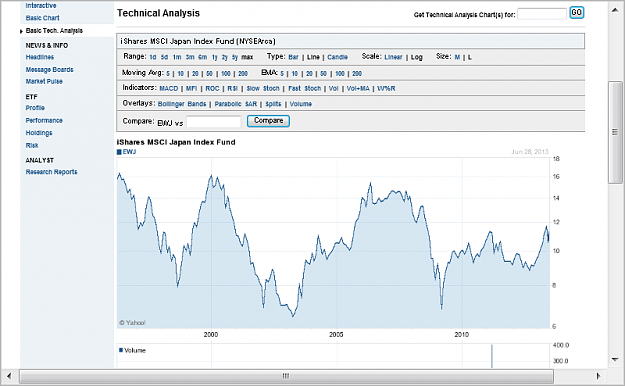Focus the EWJ vs compare input field
This screenshot has height=386, width=625.
[x=214, y=122]
